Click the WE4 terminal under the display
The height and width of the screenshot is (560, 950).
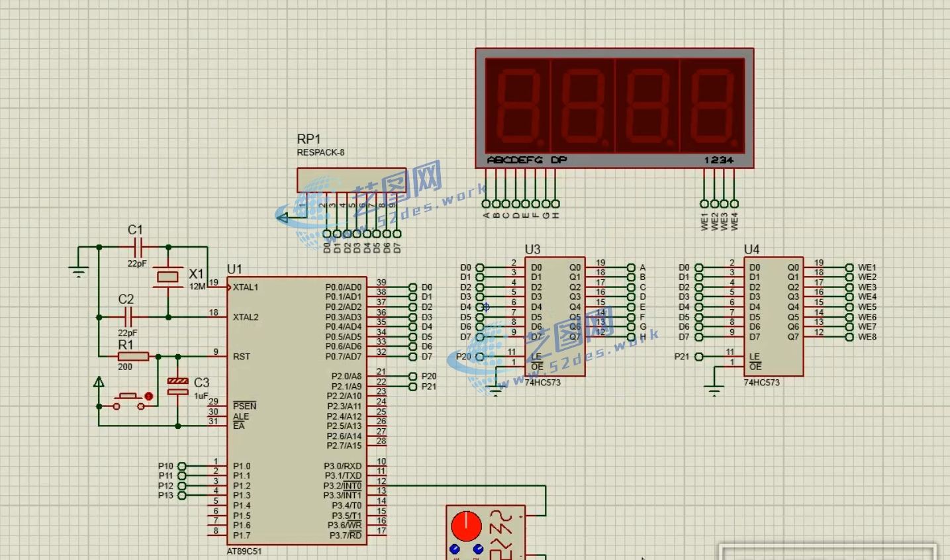(734, 204)
